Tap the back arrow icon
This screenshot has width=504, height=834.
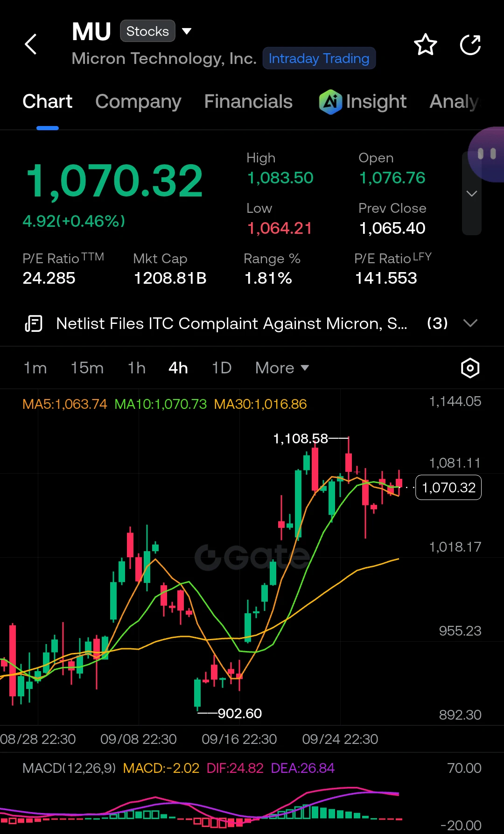(31, 44)
